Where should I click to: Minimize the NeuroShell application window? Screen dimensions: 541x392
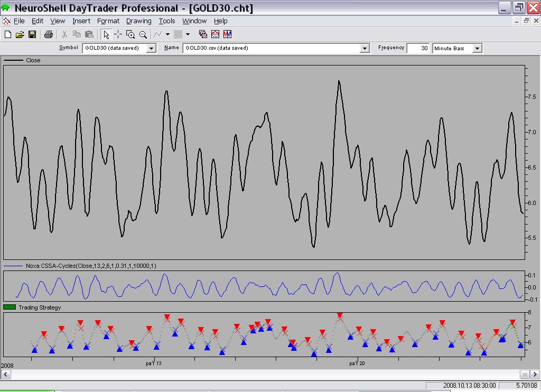tap(505, 7)
